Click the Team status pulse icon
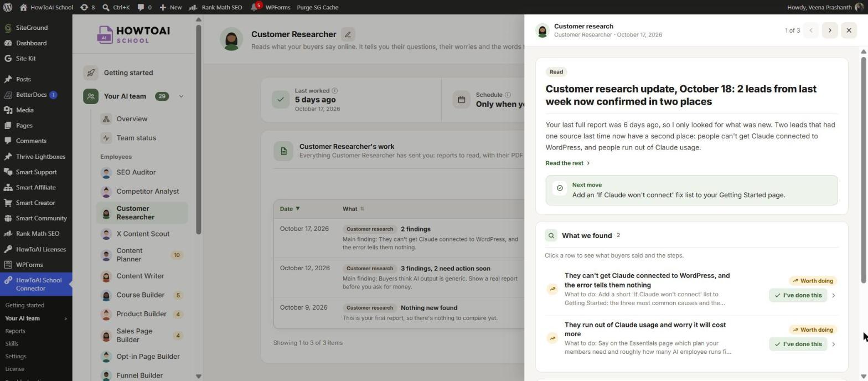This screenshot has height=381, width=868. (x=106, y=138)
